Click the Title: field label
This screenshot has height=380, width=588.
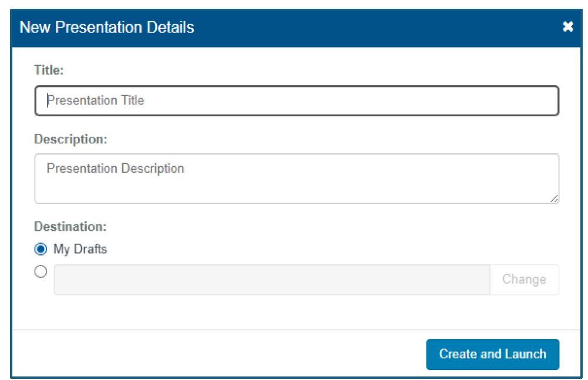(49, 70)
